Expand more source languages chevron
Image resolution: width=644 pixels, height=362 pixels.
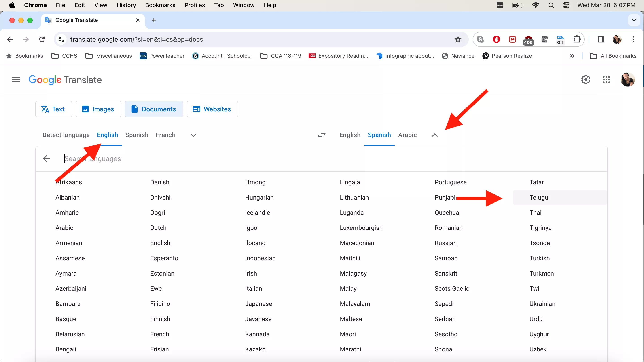click(x=193, y=135)
